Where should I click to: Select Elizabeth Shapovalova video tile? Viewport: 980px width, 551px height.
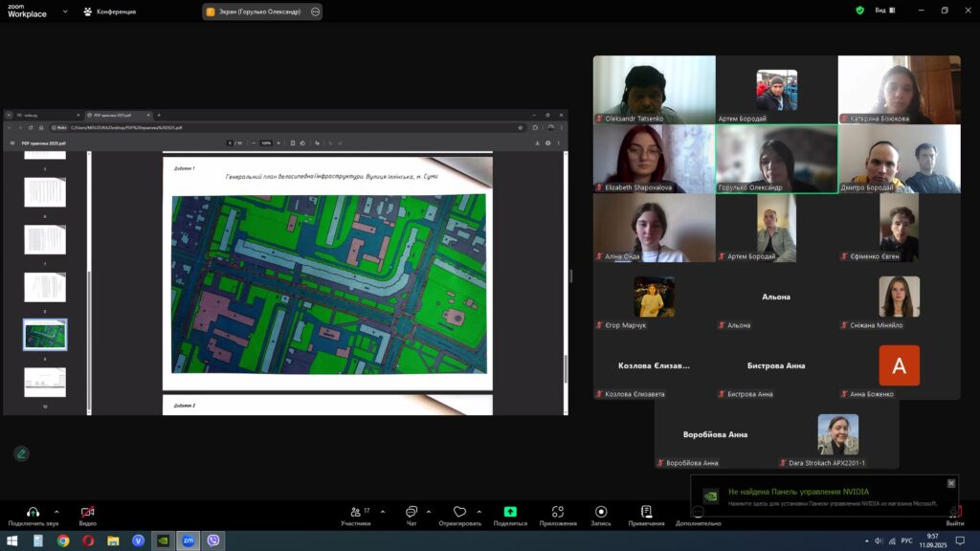point(655,159)
